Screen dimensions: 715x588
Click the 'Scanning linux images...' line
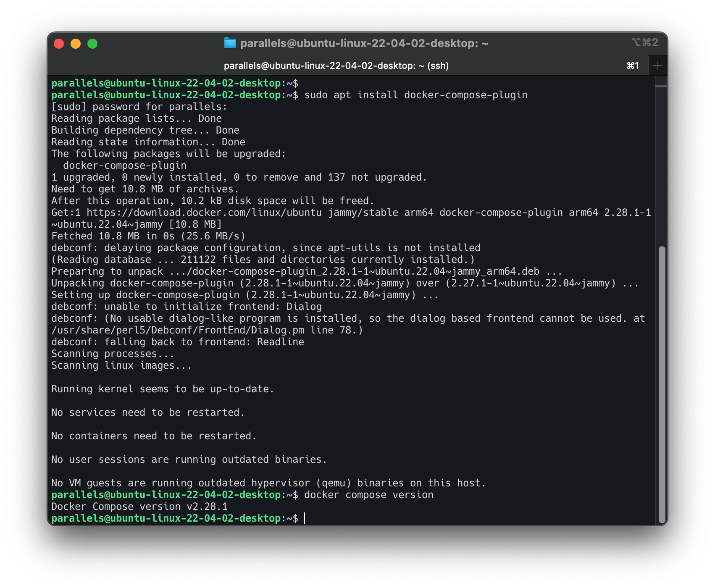(121, 365)
